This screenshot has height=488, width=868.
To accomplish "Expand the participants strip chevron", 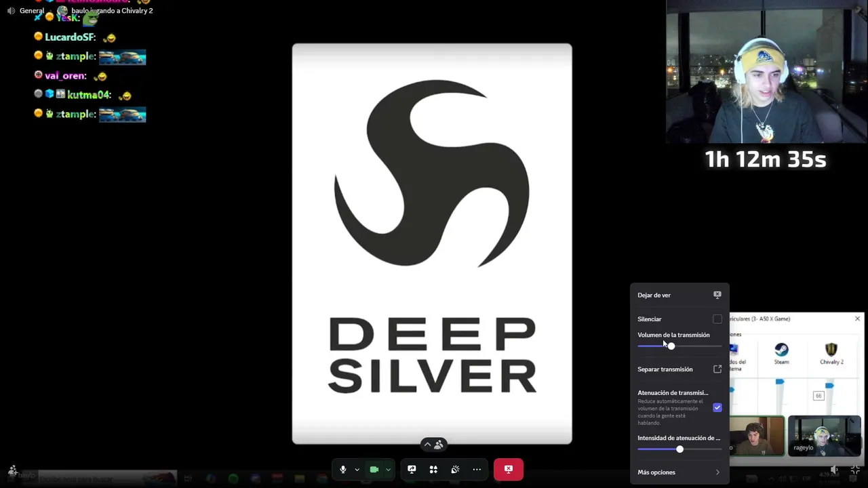I will click(x=427, y=445).
